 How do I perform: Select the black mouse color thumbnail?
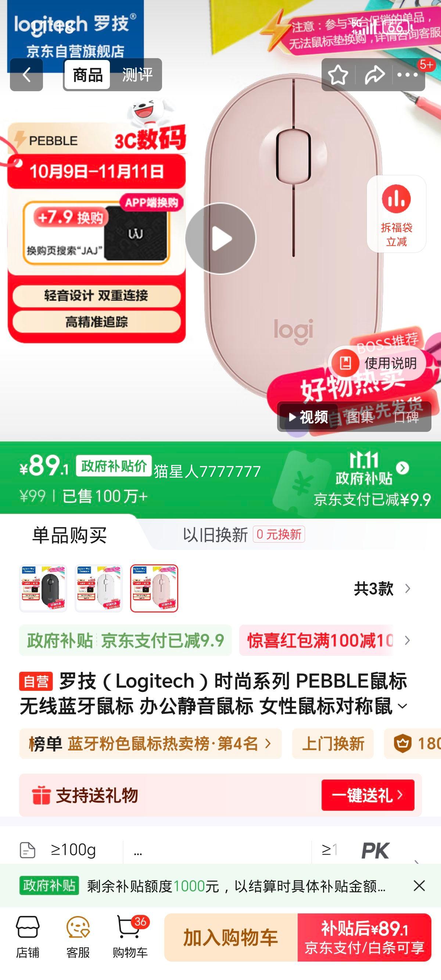point(43,589)
